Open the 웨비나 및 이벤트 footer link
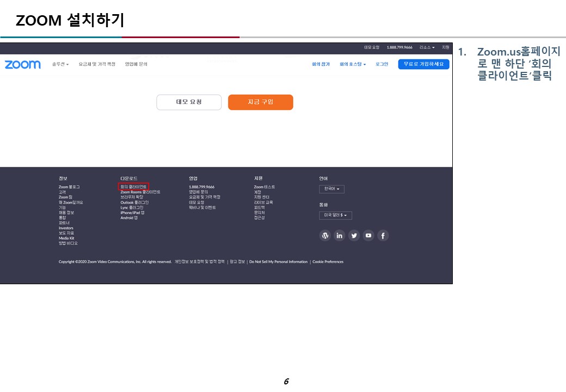The height and width of the screenshot is (392, 566). [202, 207]
